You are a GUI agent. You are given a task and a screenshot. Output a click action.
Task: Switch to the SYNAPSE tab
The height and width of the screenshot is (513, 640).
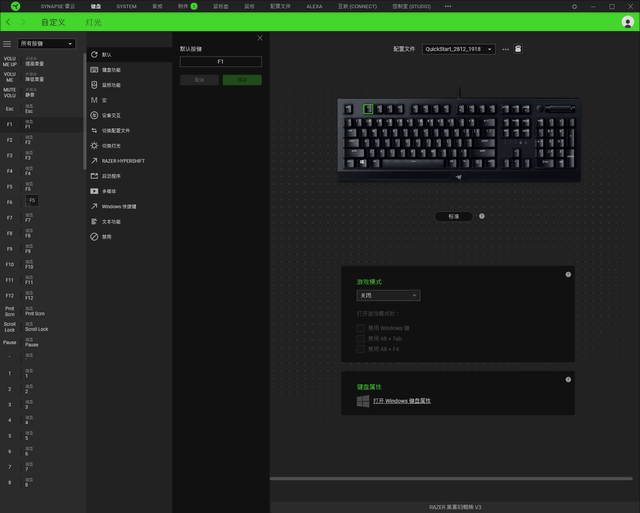point(58,7)
